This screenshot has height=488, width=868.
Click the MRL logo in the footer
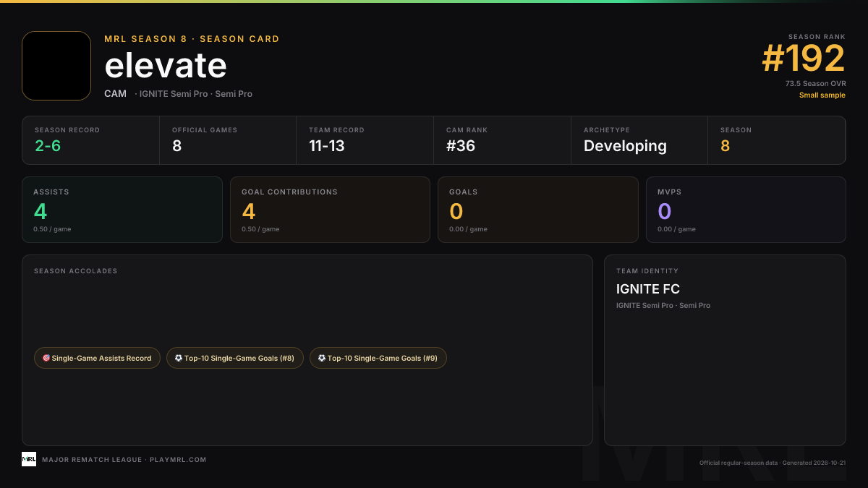(29, 459)
